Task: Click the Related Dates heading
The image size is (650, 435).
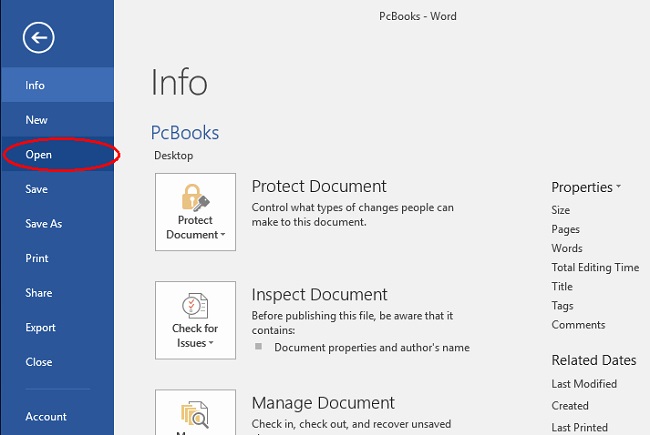Action: point(594,360)
